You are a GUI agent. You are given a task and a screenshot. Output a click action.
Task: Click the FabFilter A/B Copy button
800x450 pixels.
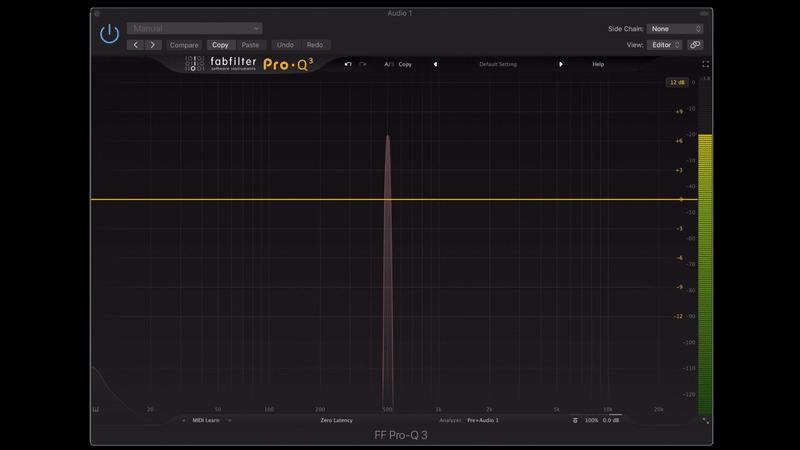tap(405, 64)
